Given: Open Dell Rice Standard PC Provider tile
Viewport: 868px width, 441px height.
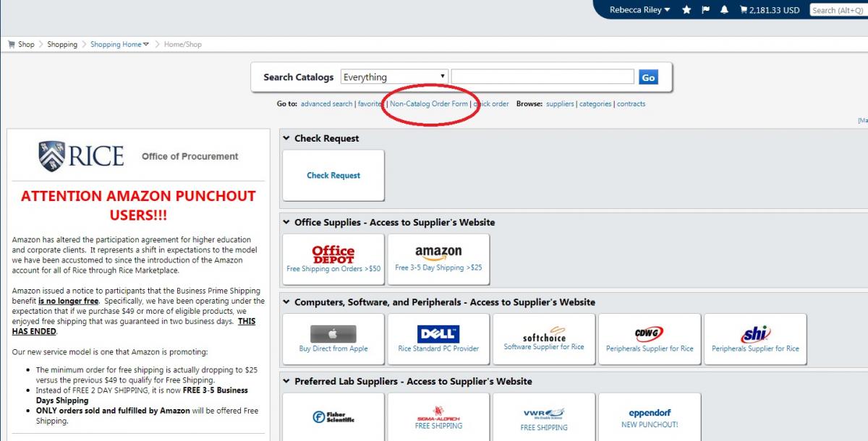Looking at the screenshot, I should coord(438,339).
